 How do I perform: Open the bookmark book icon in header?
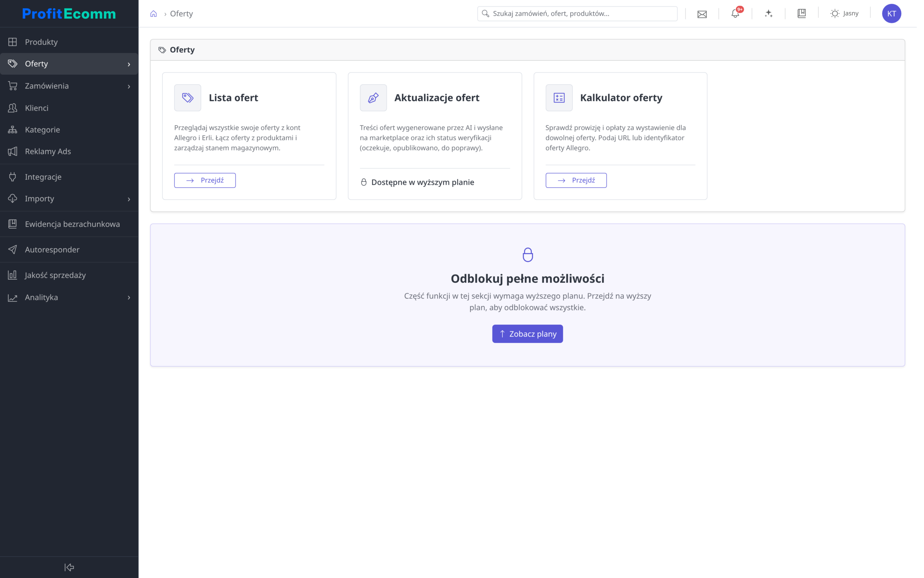[x=801, y=14]
